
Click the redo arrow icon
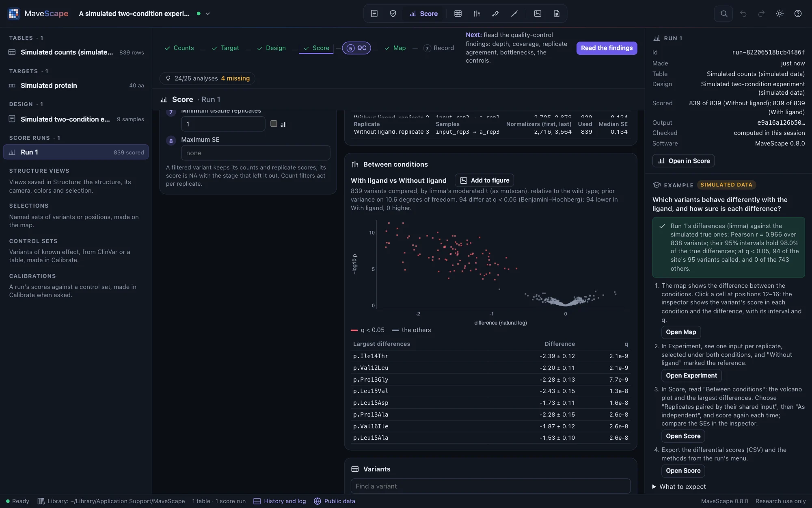[761, 13]
